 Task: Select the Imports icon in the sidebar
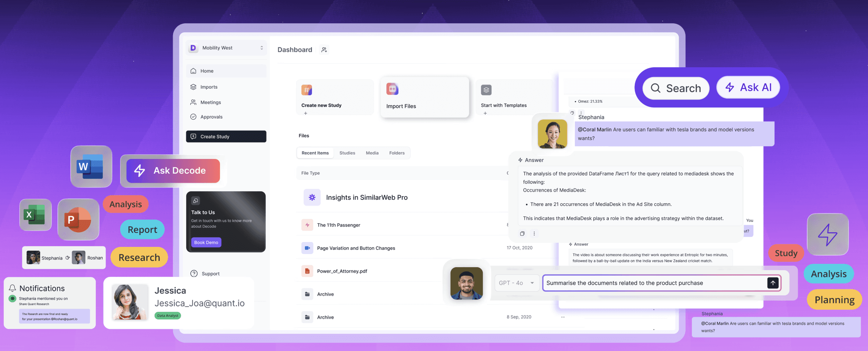click(x=194, y=87)
